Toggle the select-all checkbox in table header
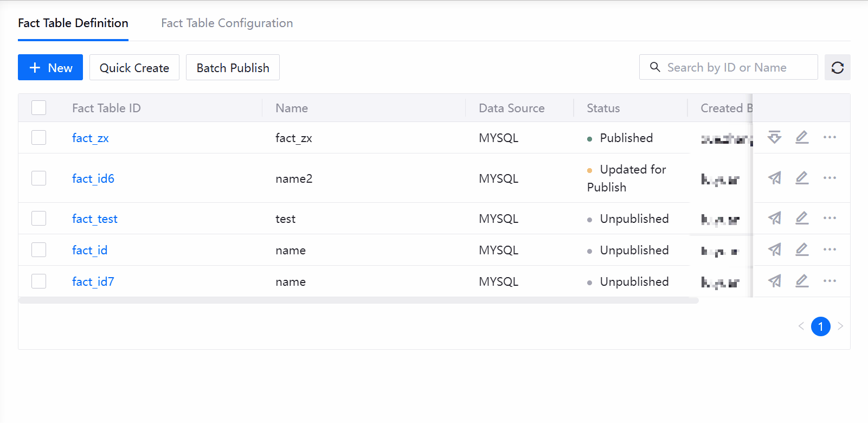The image size is (868, 423). point(38,108)
